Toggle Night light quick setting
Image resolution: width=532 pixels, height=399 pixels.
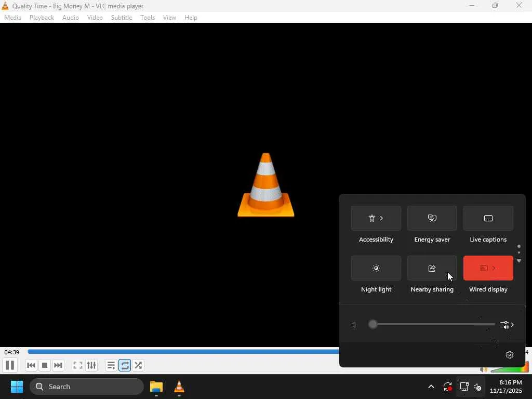pos(376,268)
